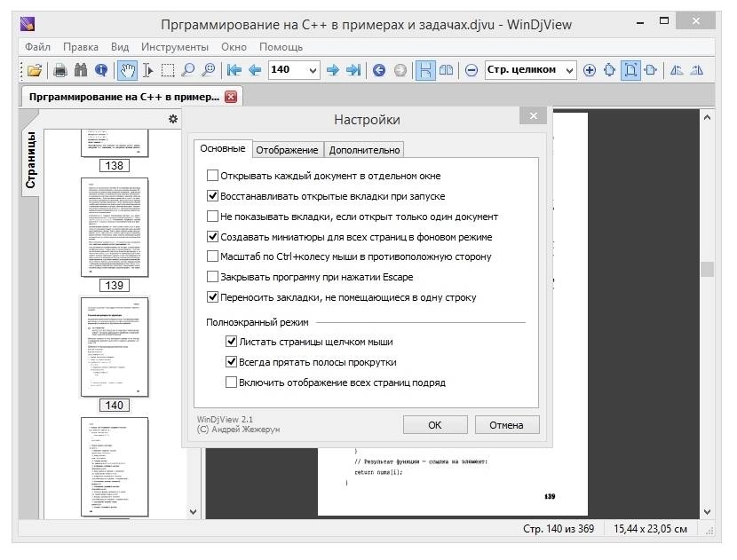The image size is (737, 560).
Task: Open the Помощь menu
Action: 281,47
